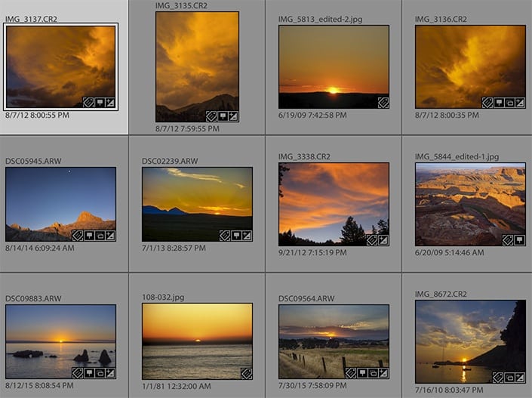
Task: Click the DSC02239.ARW file name label
Action: (x=170, y=161)
